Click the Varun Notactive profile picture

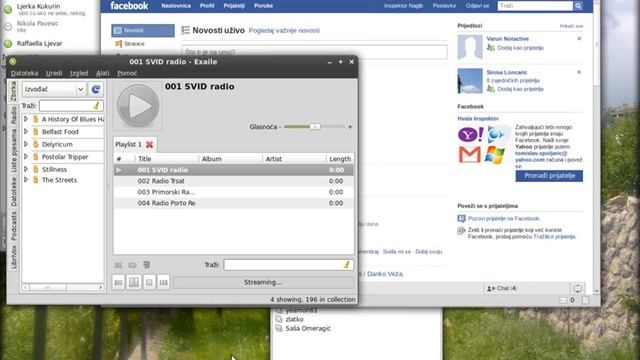(469, 47)
